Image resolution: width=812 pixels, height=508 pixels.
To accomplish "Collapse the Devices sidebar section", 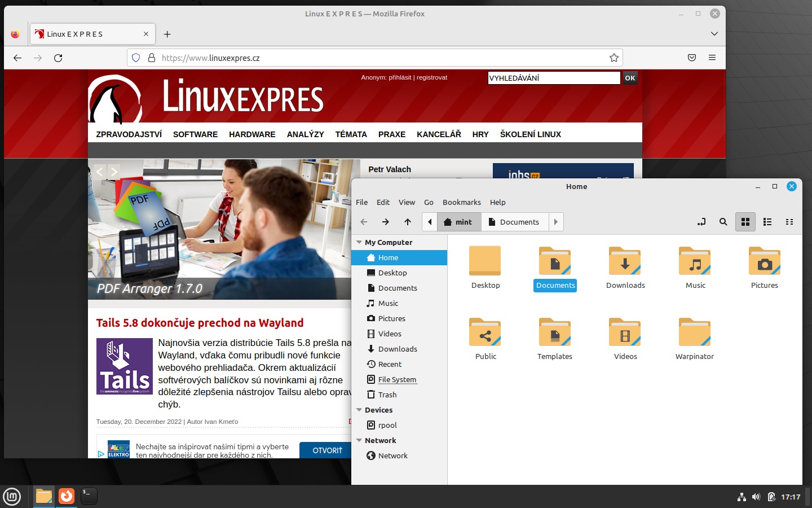I will [359, 410].
